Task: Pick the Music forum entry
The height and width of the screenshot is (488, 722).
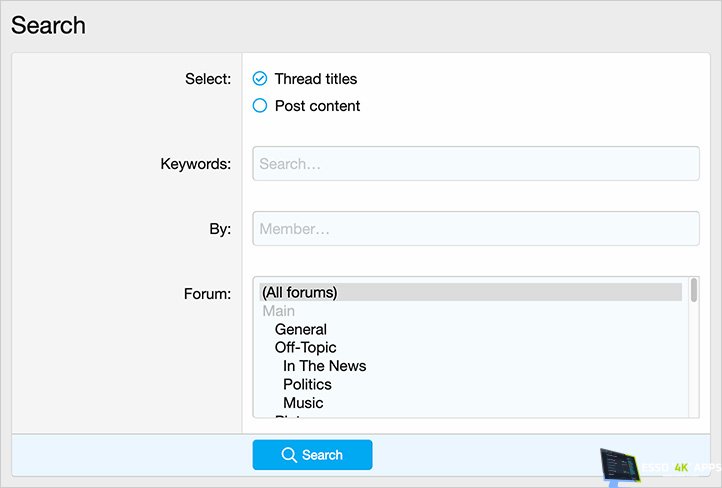Action: click(303, 403)
